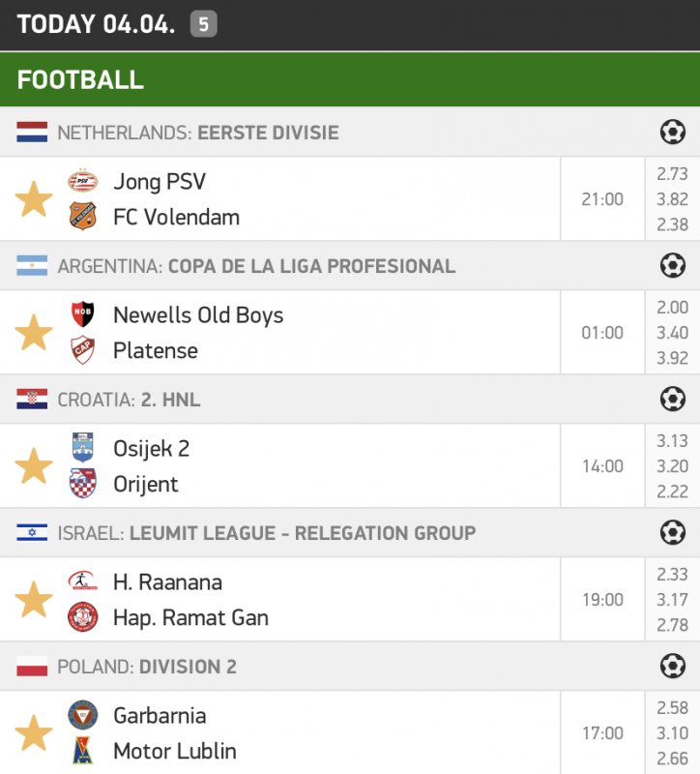Click soccer ball icon in Croatia 2. HNL header
The image size is (700, 774).
click(672, 399)
